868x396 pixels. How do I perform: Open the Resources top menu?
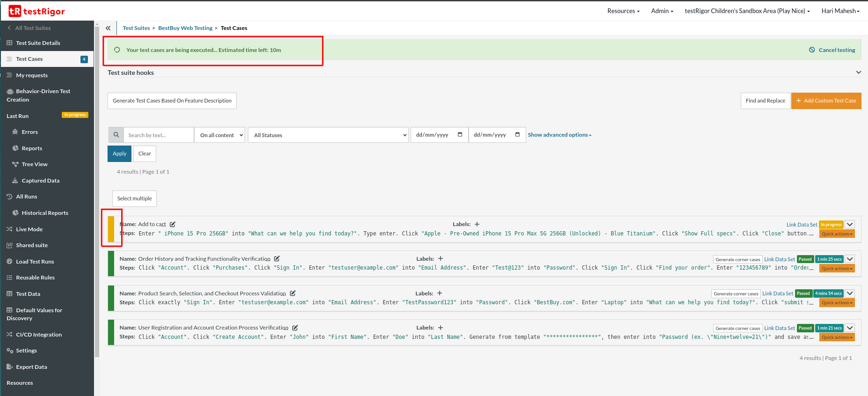pyautogui.click(x=623, y=11)
